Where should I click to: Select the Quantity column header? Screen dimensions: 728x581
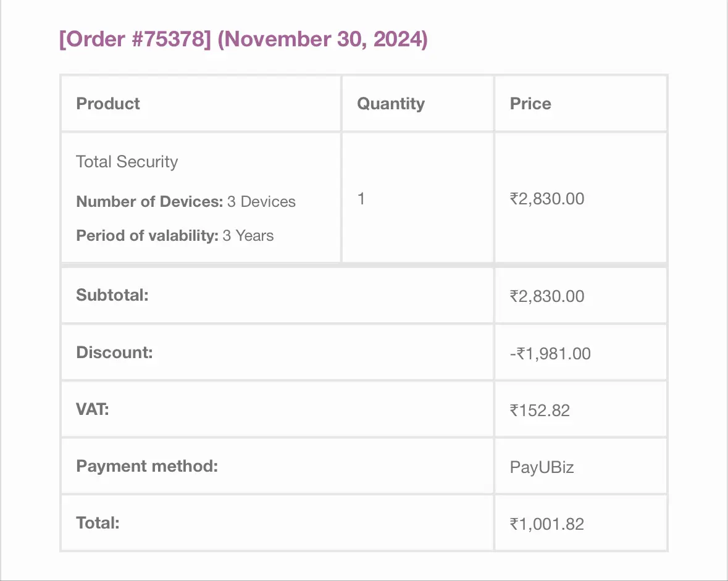click(x=390, y=104)
